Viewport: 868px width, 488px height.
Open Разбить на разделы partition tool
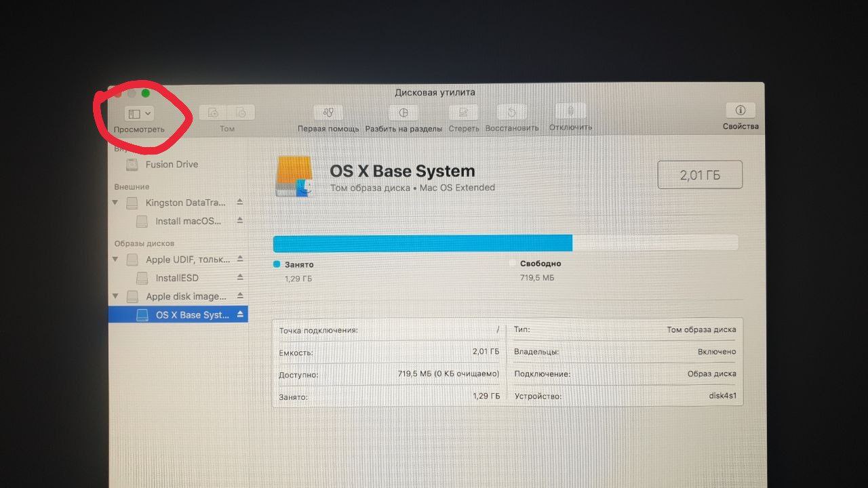pyautogui.click(x=403, y=113)
